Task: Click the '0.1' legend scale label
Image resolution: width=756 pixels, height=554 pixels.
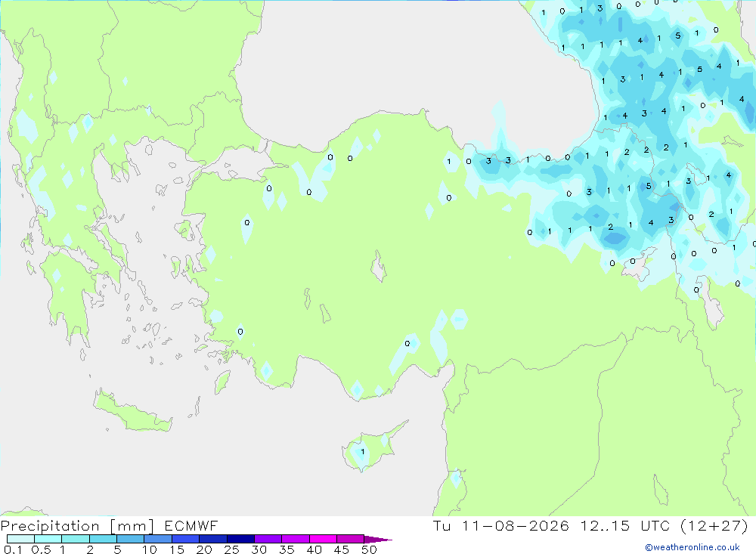Action: point(13,549)
